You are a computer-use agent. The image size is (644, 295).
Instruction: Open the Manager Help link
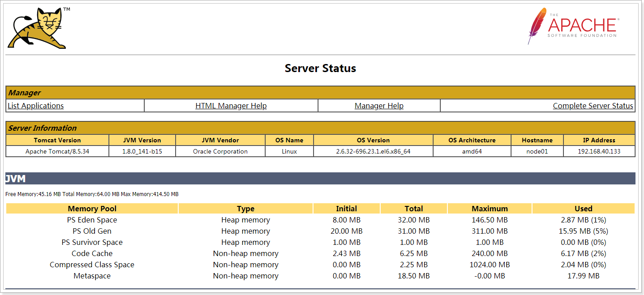[379, 106]
